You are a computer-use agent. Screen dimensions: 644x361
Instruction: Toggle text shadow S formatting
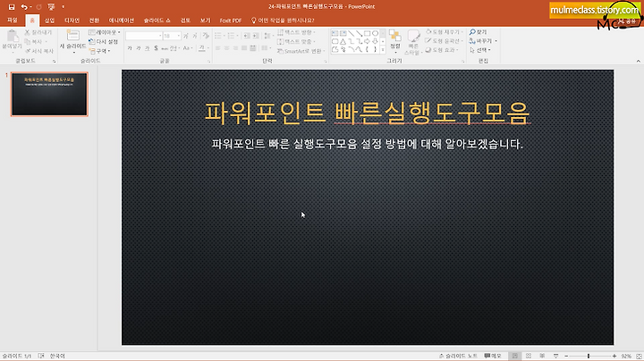(156, 48)
